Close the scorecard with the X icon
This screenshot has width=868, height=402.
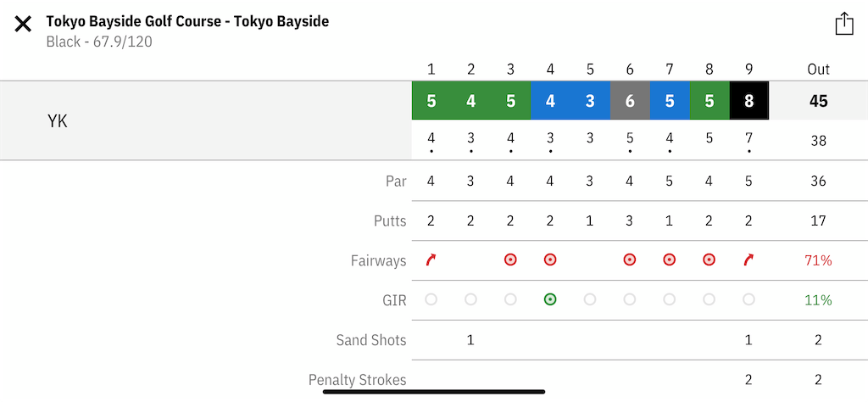pyautogui.click(x=23, y=24)
